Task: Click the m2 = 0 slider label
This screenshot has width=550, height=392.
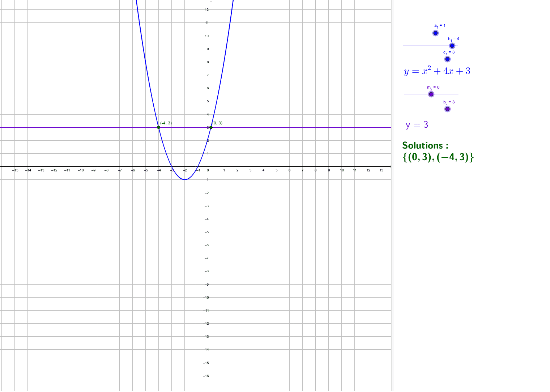Action: coord(434,87)
